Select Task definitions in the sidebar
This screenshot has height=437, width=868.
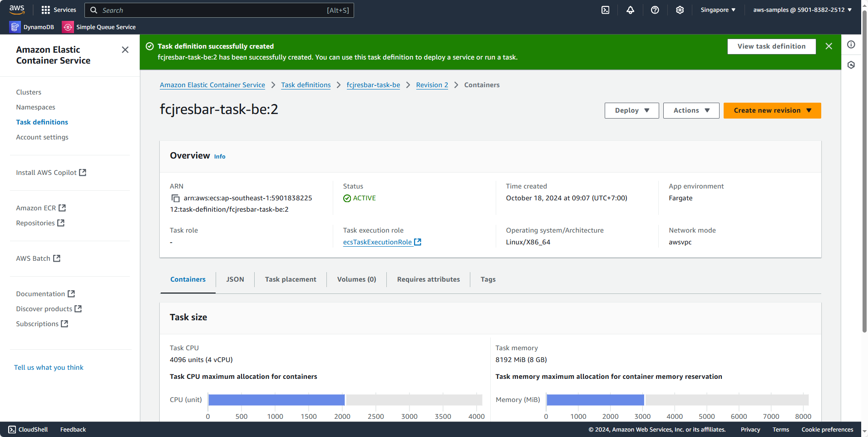(x=42, y=122)
